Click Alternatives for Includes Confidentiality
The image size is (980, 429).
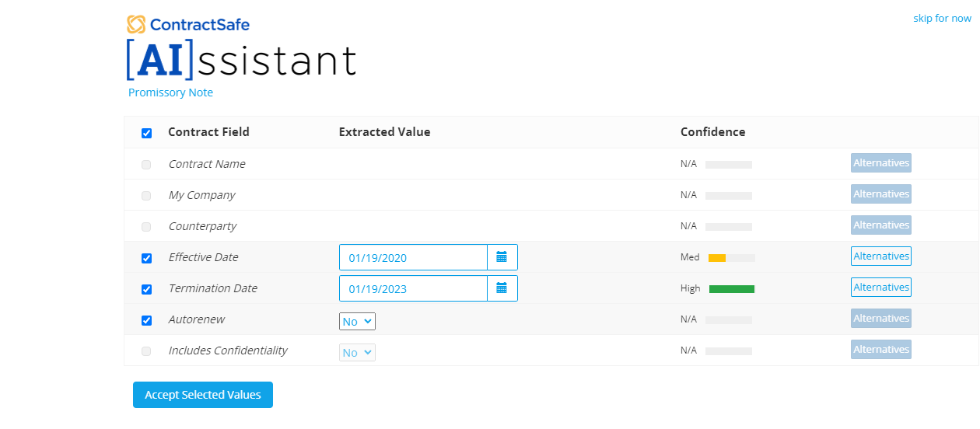click(x=881, y=350)
